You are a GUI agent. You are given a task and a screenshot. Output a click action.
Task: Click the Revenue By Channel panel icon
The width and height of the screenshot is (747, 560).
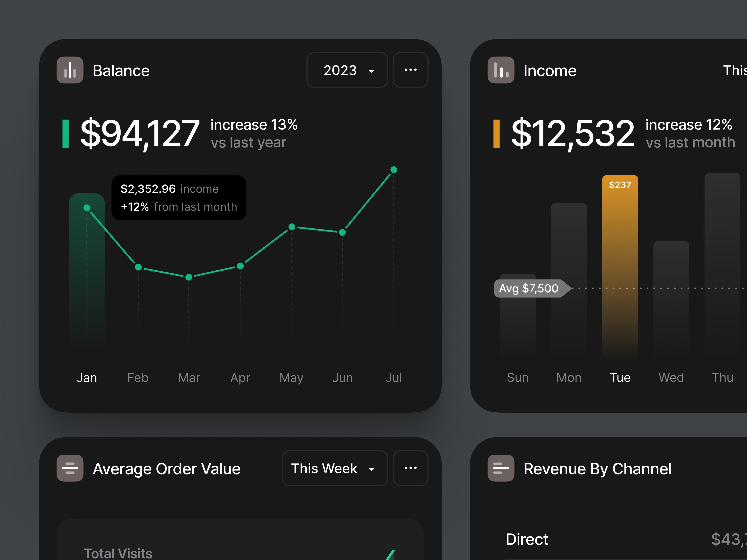(x=500, y=468)
